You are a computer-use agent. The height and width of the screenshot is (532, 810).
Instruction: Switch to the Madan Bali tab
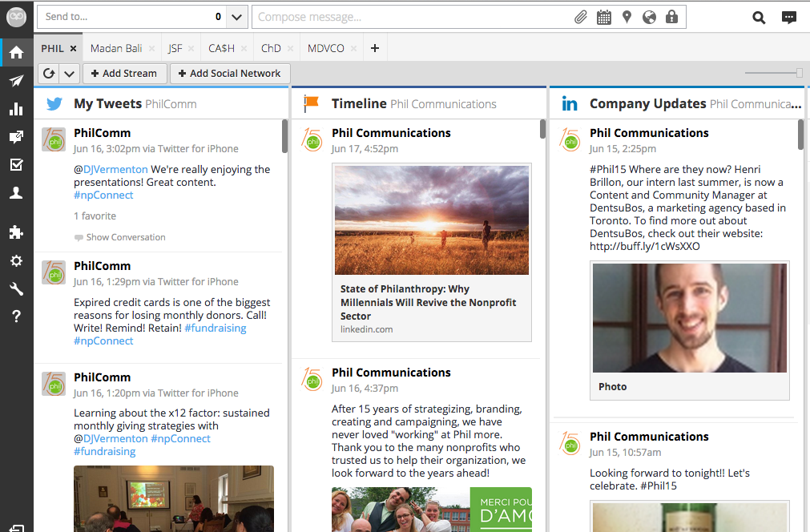point(116,48)
